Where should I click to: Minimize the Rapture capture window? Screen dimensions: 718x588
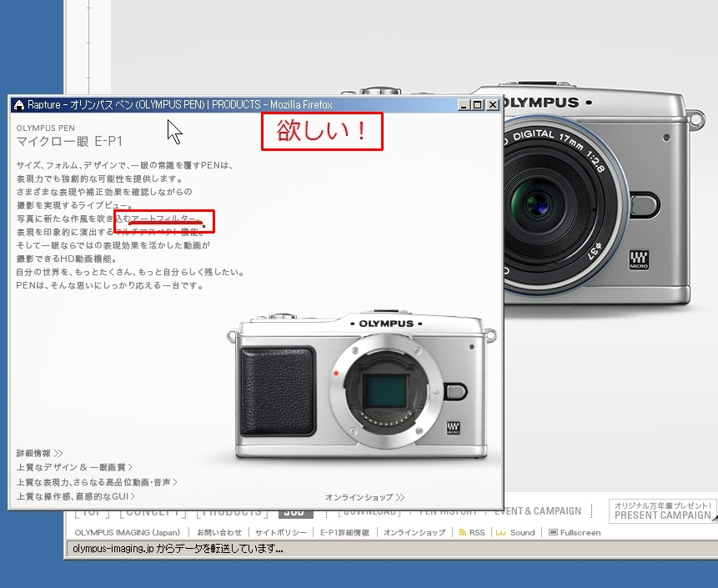coord(464,105)
